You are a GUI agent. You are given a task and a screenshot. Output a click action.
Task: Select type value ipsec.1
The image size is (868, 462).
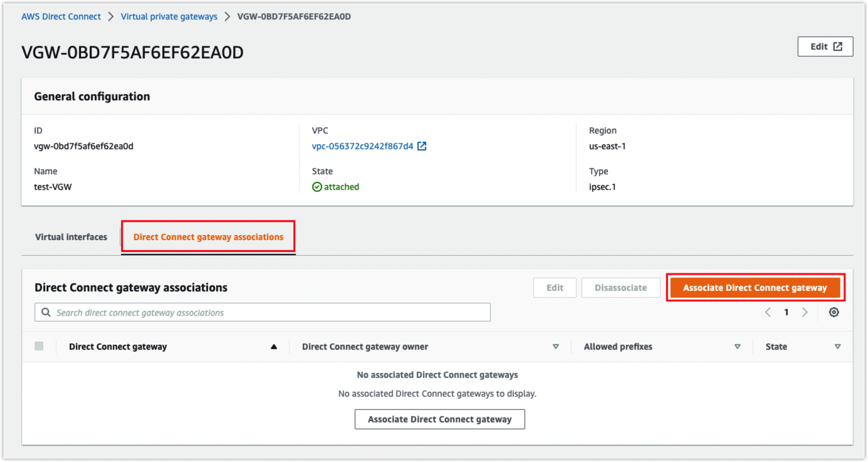point(602,187)
